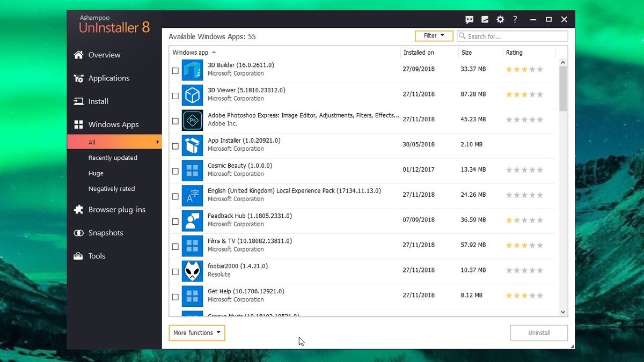
Task: Open the Filter dropdown
Action: (x=434, y=36)
